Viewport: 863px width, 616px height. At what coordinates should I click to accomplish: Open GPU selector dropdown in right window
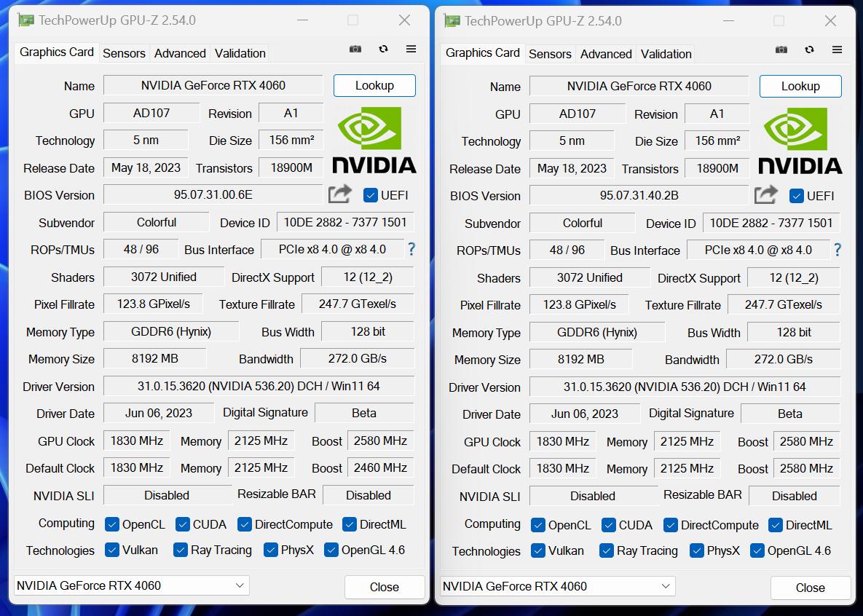click(x=558, y=586)
